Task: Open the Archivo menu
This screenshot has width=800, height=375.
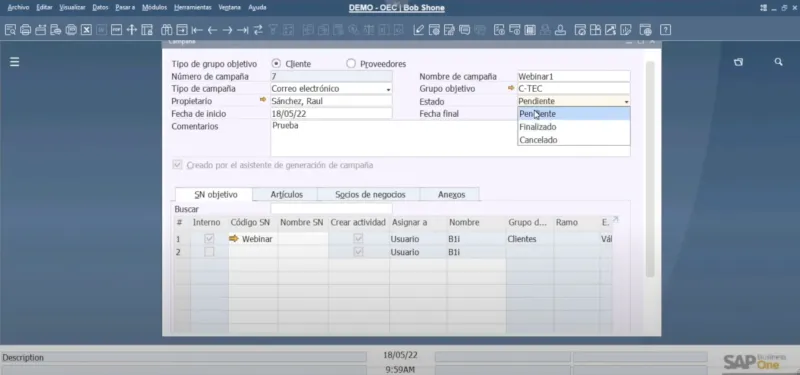Action: point(18,8)
